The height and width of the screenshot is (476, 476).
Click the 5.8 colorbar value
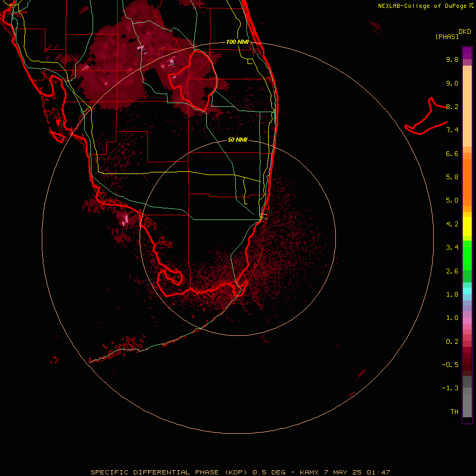pos(452,177)
